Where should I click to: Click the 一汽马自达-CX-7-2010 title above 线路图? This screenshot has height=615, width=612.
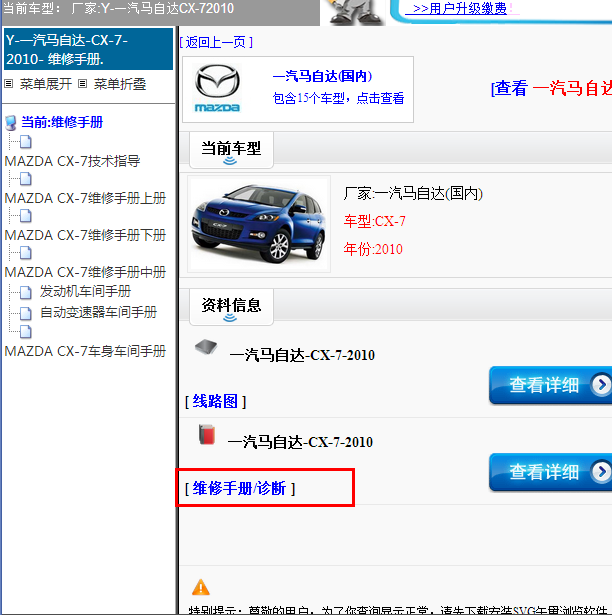click(302, 355)
